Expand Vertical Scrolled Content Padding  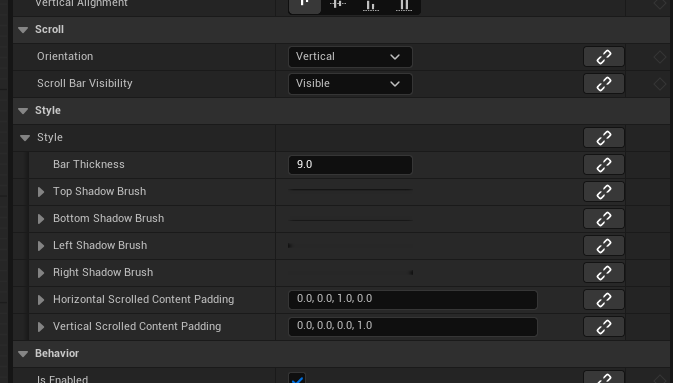[x=41, y=327]
